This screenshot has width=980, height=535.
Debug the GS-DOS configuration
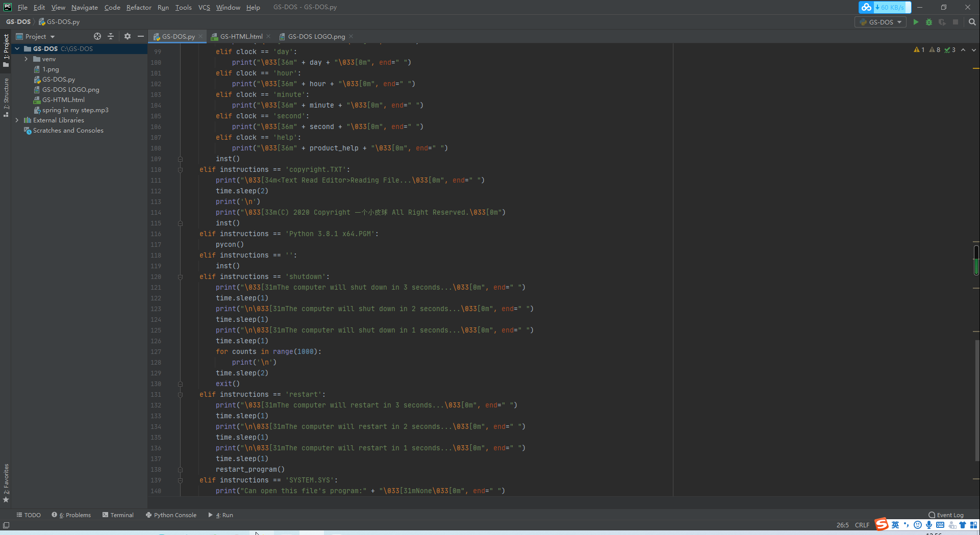tap(929, 22)
